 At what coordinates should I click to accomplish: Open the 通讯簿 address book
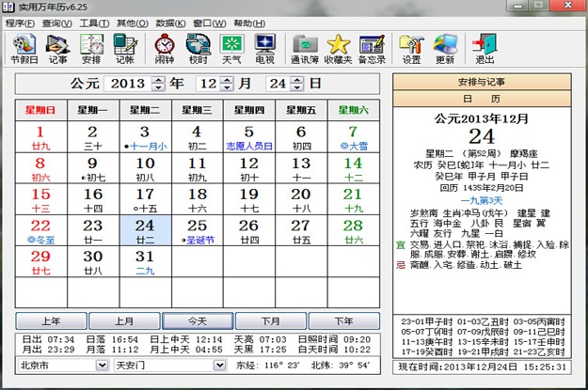tap(305, 49)
